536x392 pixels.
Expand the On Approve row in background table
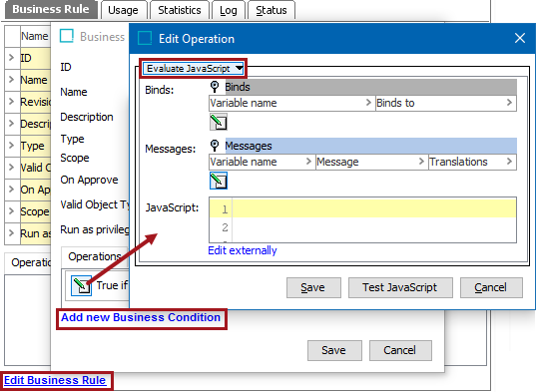[11, 190]
